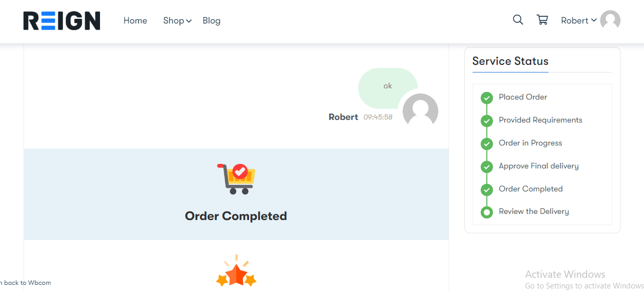Click the Provided Requirements checkmark
This screenshot has height=291, width=644.
click(487, 120)
